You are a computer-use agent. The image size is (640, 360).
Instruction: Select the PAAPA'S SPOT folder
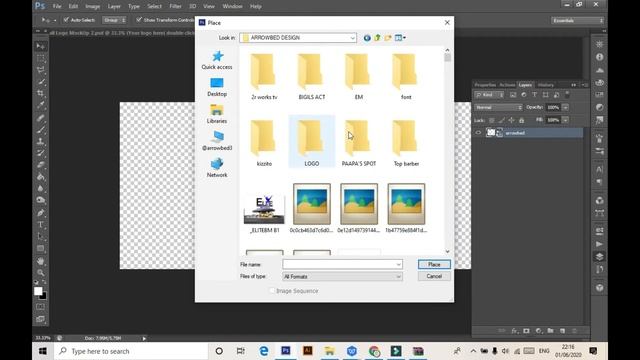[359, 142]
